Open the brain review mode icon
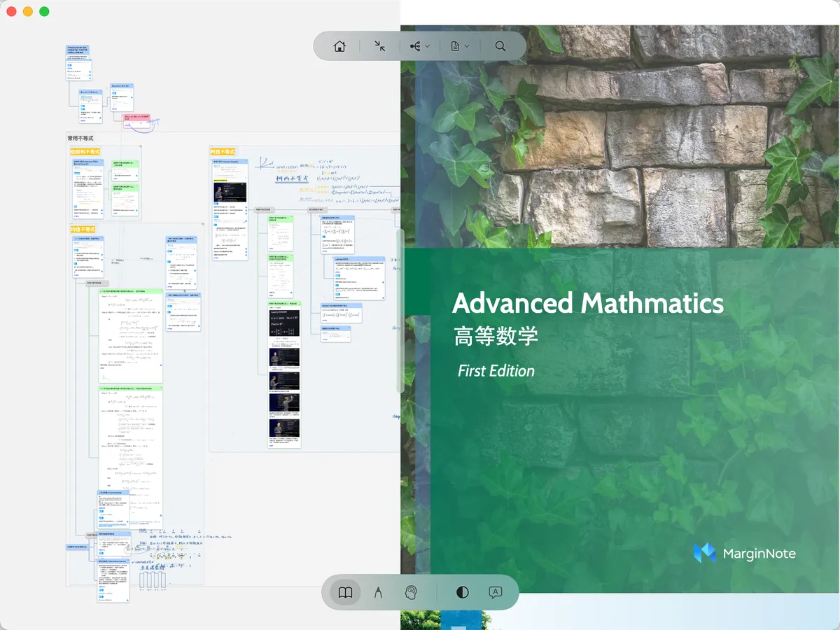Image resolution: width=840 pixels, height=630 pixels. [x=411, y=592]
